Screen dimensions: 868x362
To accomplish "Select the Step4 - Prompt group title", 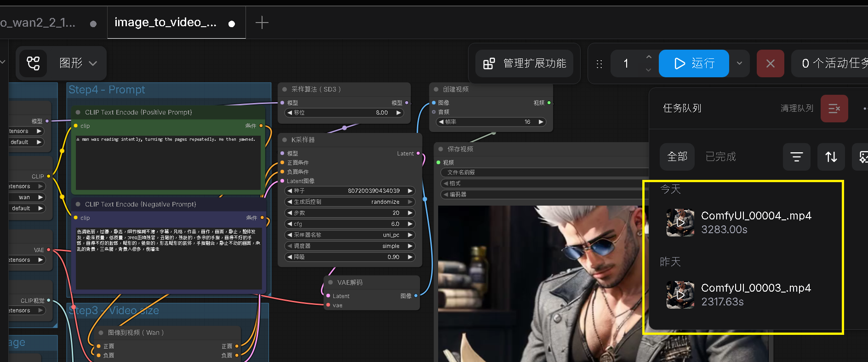I will [107, 90].
